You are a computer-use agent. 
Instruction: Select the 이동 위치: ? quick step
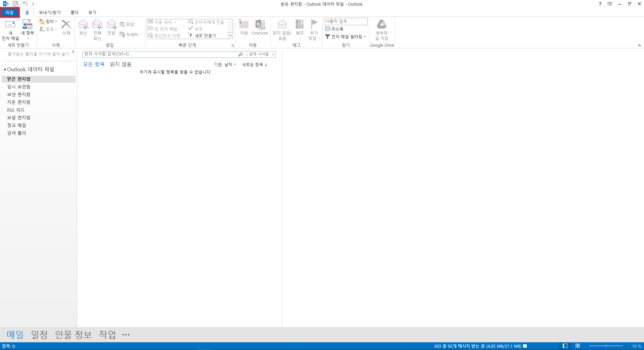tap(162, 22)
